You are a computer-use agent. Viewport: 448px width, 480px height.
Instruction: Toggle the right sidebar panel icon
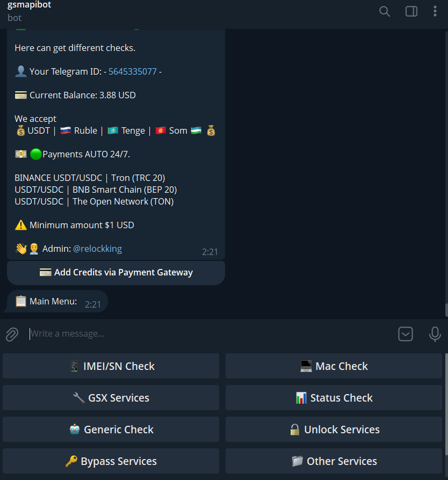[x=411, y=11]
